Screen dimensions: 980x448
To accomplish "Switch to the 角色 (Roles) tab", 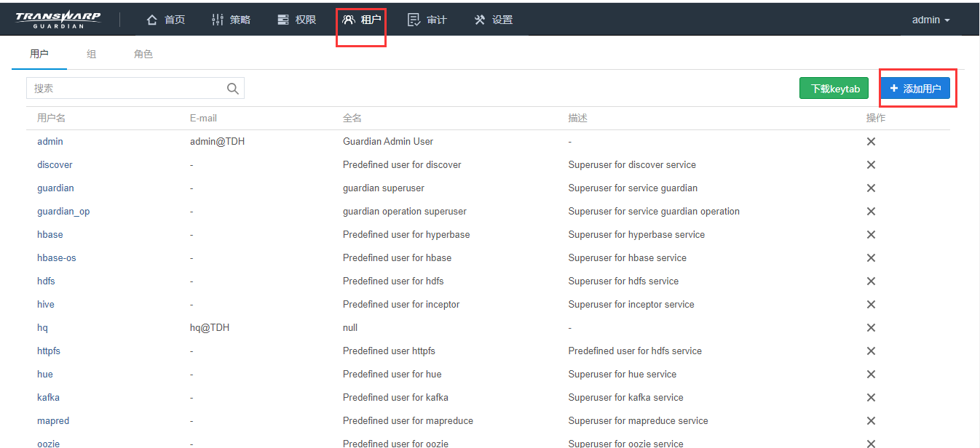I will click(x=143, y=53).
